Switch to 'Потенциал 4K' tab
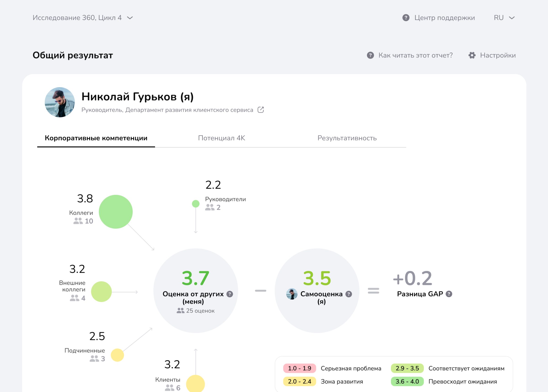The width and height of the screenshot is (548, 392). tap(221, 138)
